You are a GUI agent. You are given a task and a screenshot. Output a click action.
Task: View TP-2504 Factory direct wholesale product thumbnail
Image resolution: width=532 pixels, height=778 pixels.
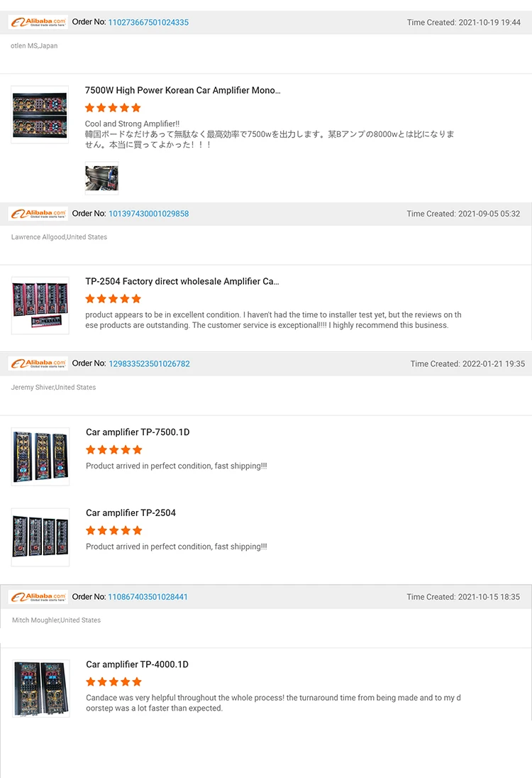(40, 306)
